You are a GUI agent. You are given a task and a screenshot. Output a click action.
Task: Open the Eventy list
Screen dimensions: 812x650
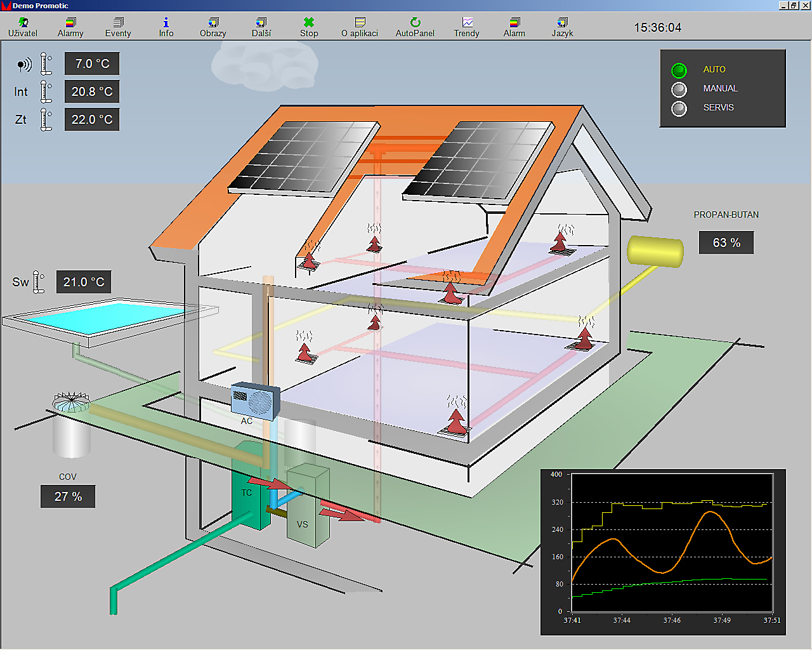[118, 27]
